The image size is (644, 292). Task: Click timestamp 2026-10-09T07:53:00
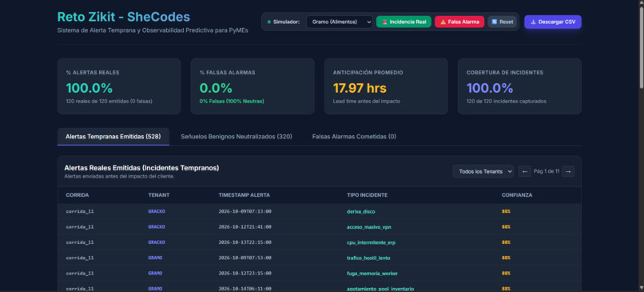click(244, 258)
